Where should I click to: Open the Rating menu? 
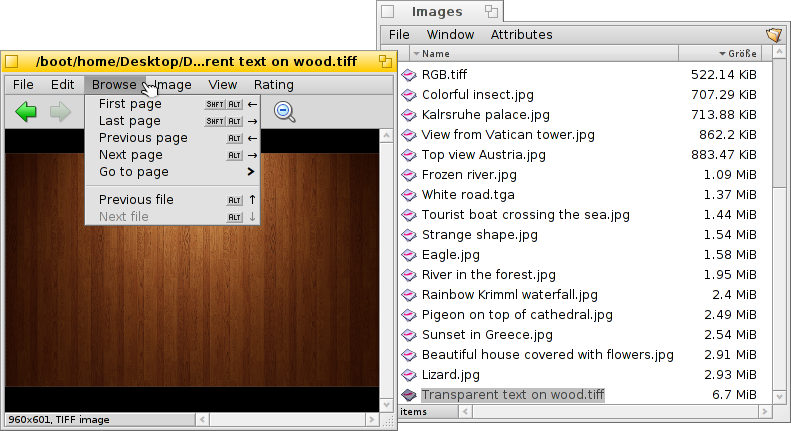tap(273, 85)
